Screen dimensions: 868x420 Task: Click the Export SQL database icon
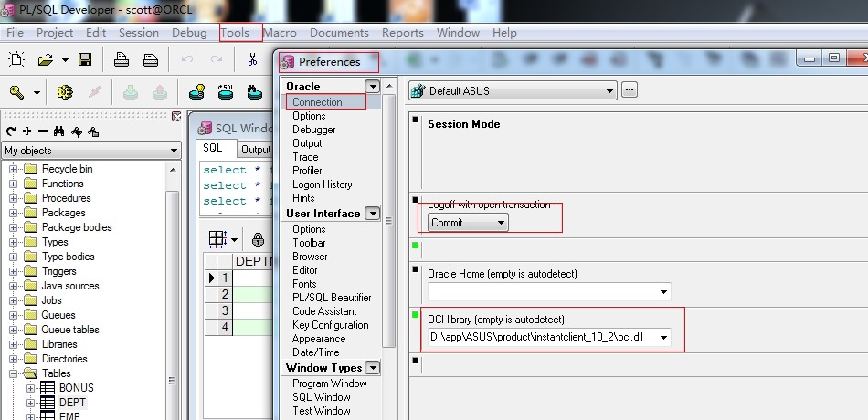(x=226, y=92)
